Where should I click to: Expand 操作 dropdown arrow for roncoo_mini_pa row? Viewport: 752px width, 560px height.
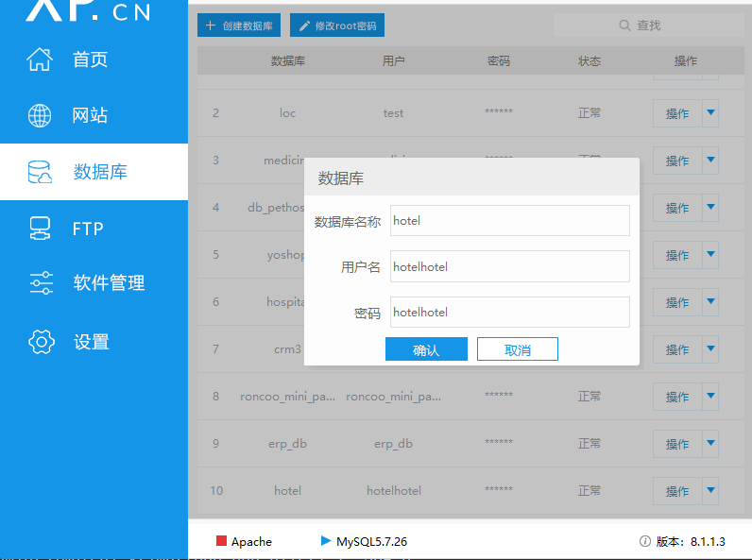(710, 397)
